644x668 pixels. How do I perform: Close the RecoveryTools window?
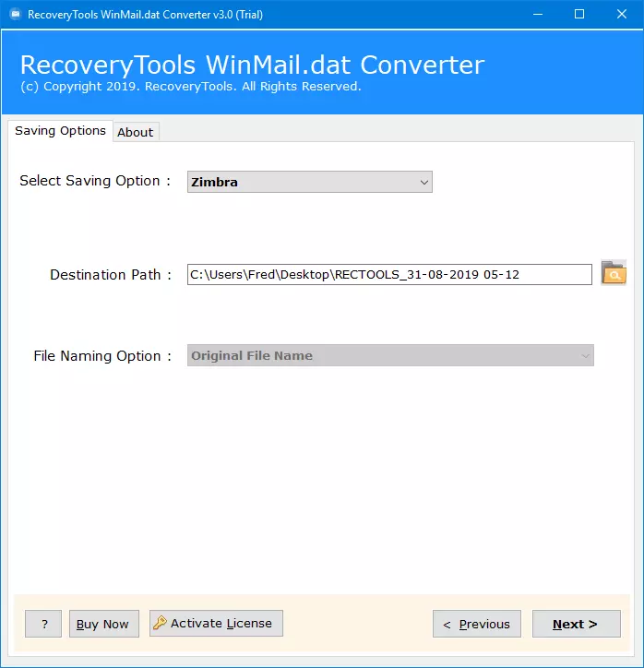pyautogui.click(x=622, y=14)
